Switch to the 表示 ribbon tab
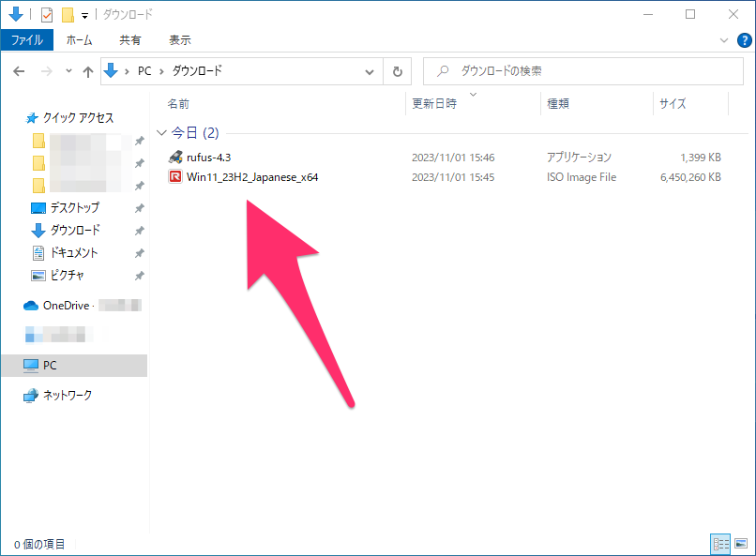The image size is (756, 556). pyautogui.click(x=179, y=40)
